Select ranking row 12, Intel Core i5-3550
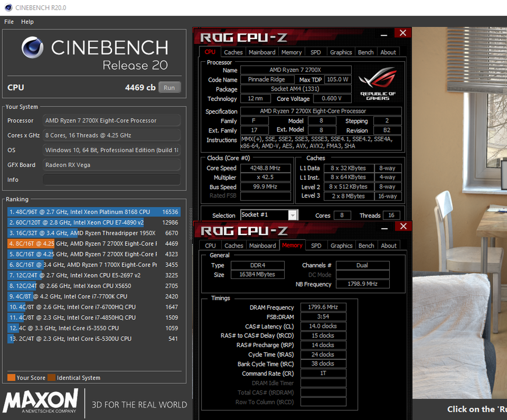The image size is (507, 420). (x=94, y=328)
